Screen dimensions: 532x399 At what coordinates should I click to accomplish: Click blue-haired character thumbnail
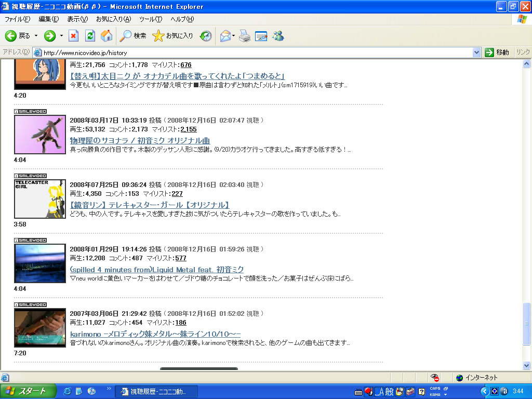pyautogui.click(x=40, y=73)
